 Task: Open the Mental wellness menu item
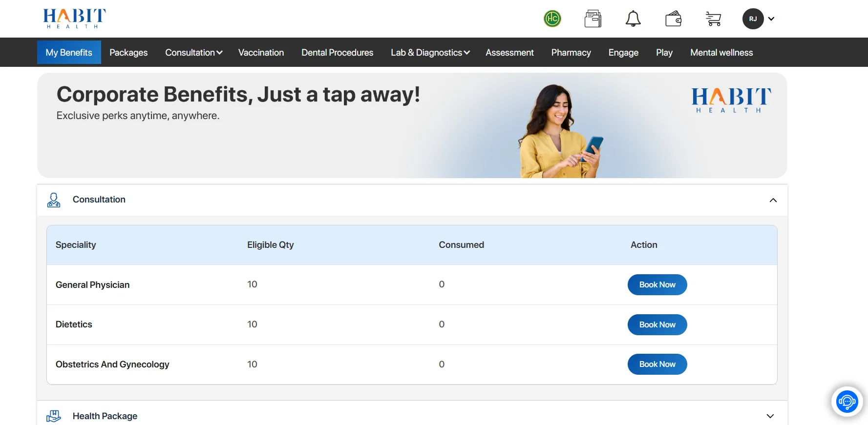click(x=721, y=52)
